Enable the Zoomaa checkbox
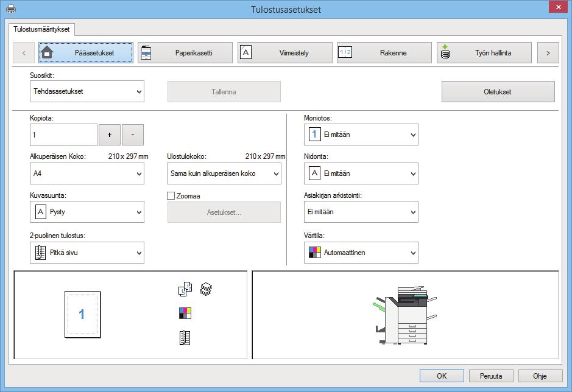Image resolution: width=572 pixels, height=392 pixels. [x=171, y=196]
